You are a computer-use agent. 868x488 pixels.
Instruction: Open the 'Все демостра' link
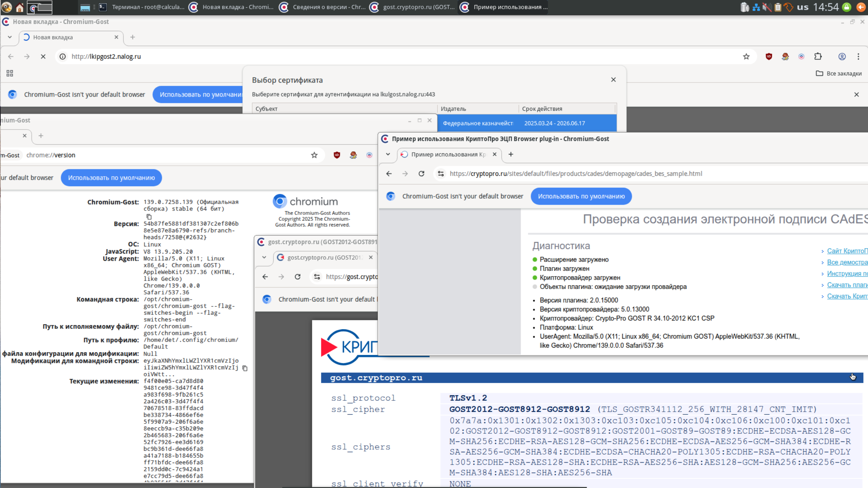tap(847, 262)
